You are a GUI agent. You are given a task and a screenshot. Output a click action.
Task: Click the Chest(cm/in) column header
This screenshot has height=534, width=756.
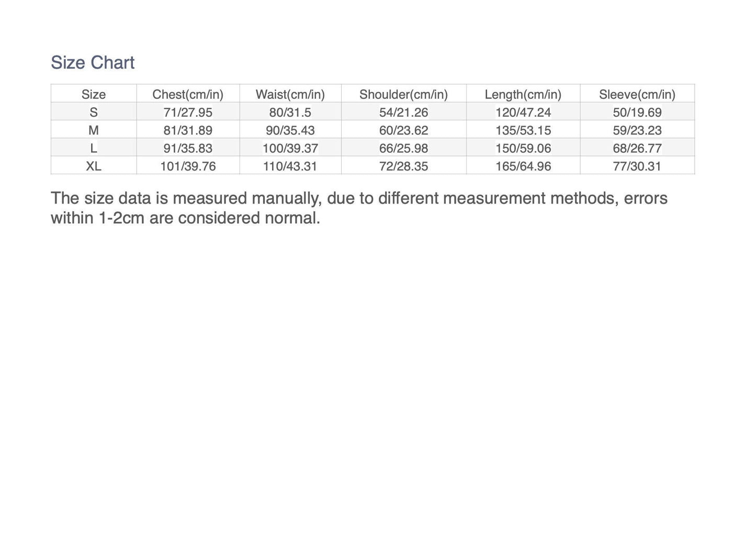188,94
